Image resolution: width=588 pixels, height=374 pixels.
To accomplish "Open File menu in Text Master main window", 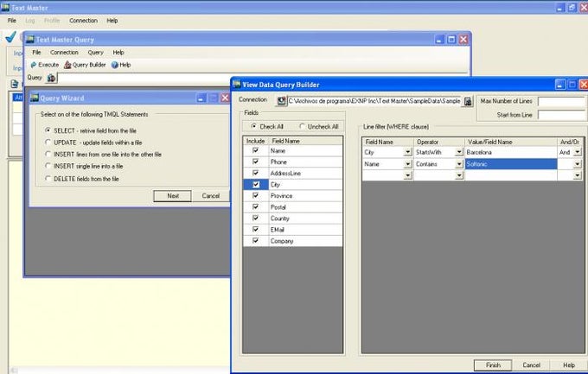I will click(12, 21).
